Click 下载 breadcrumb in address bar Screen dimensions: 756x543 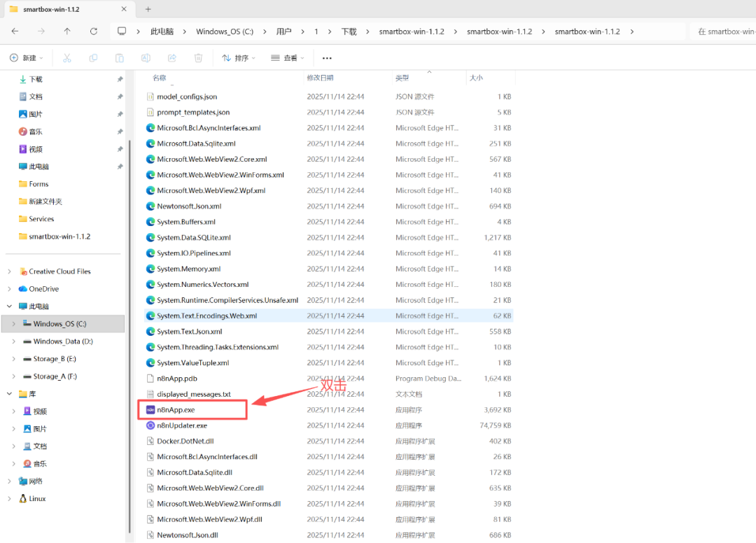coord(349,31)
